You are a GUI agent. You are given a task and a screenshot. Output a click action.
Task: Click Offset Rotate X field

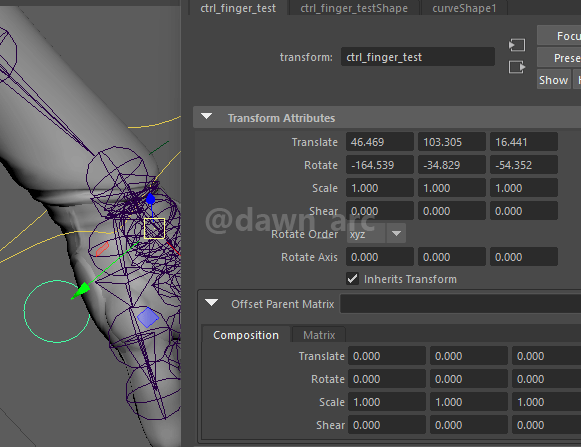387,379
